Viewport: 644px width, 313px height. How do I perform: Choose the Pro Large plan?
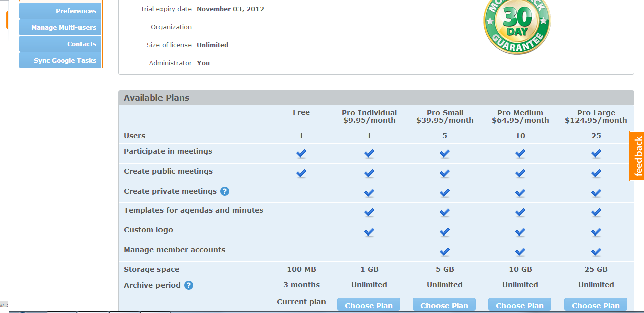pyautogui.click(x=596, y=305)
